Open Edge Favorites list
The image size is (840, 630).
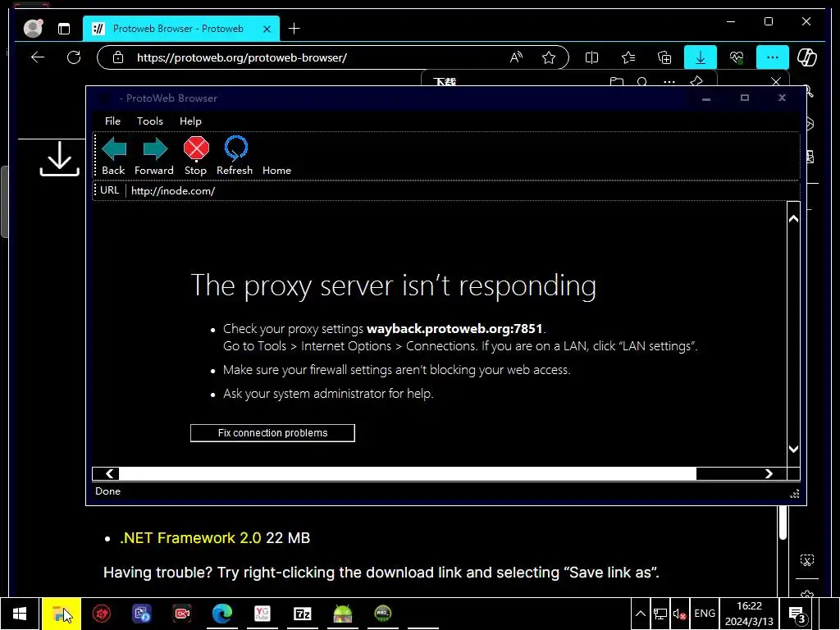(x=628, y=57)
